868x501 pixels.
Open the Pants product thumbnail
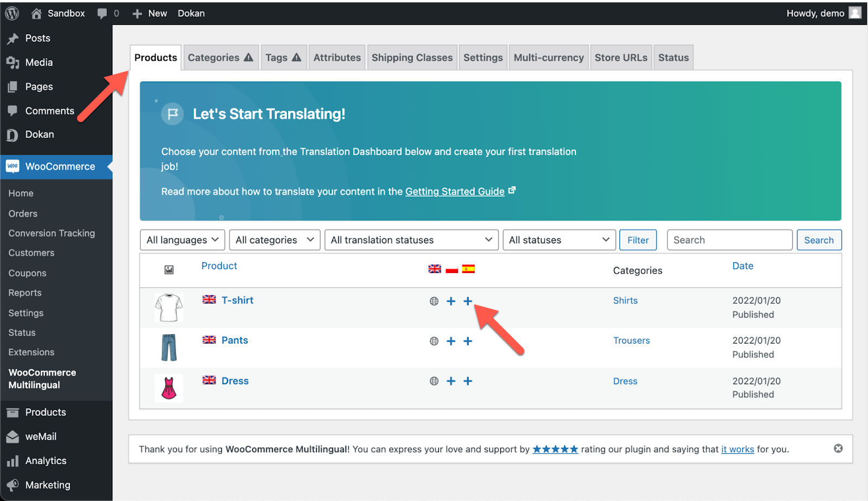[169, 348]
